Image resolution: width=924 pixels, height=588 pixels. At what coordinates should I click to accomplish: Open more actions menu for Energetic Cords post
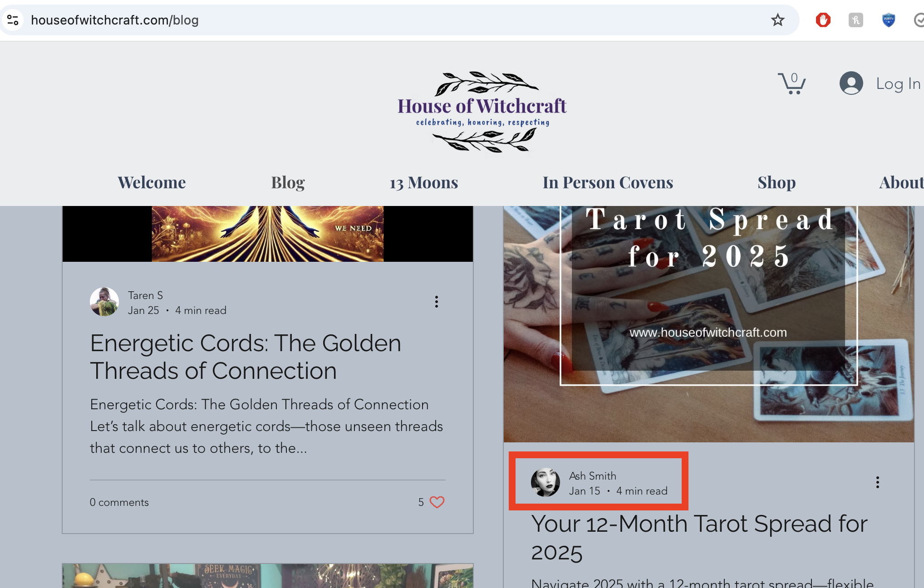[x=437, y=302]
